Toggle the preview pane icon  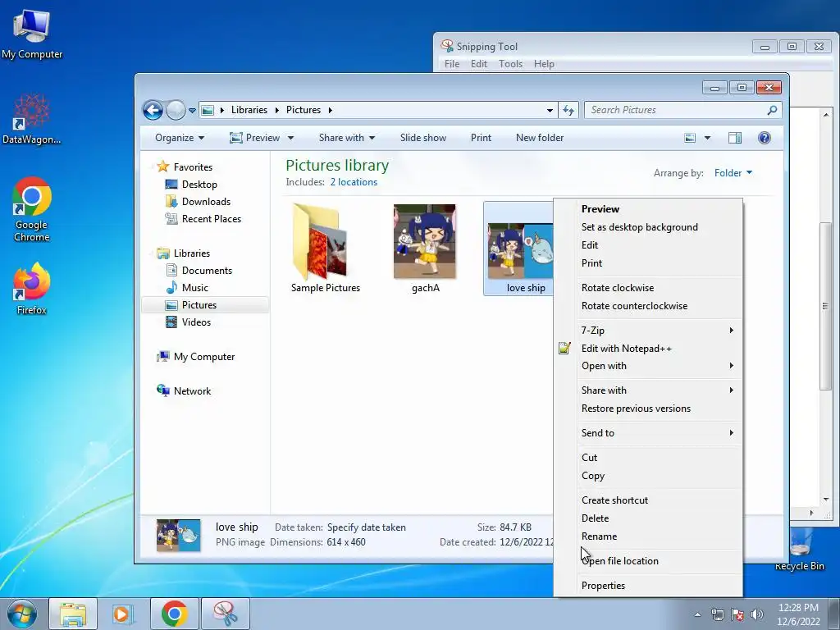[735, 138]
